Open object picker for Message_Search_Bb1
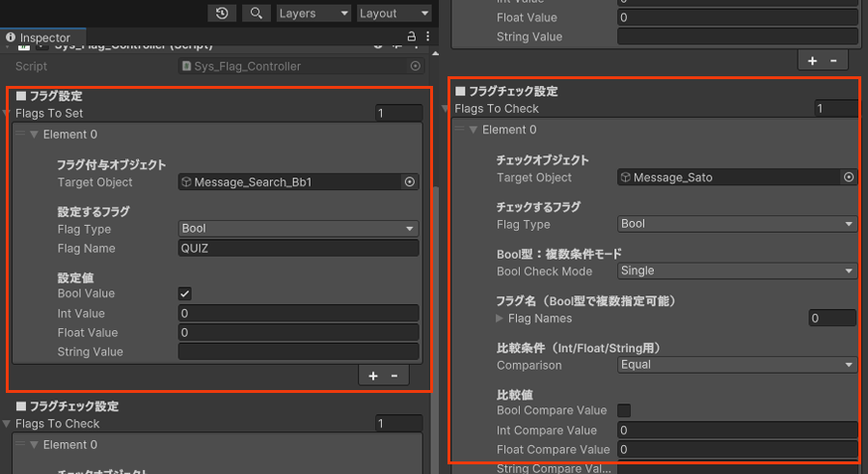This screenshot has width=868, height=474. pyautogui.click(x=409, y=181)
